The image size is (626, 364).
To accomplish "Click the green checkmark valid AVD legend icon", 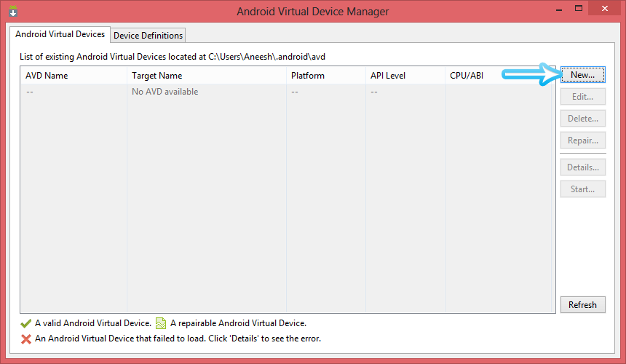I will [x=26, y=323].
